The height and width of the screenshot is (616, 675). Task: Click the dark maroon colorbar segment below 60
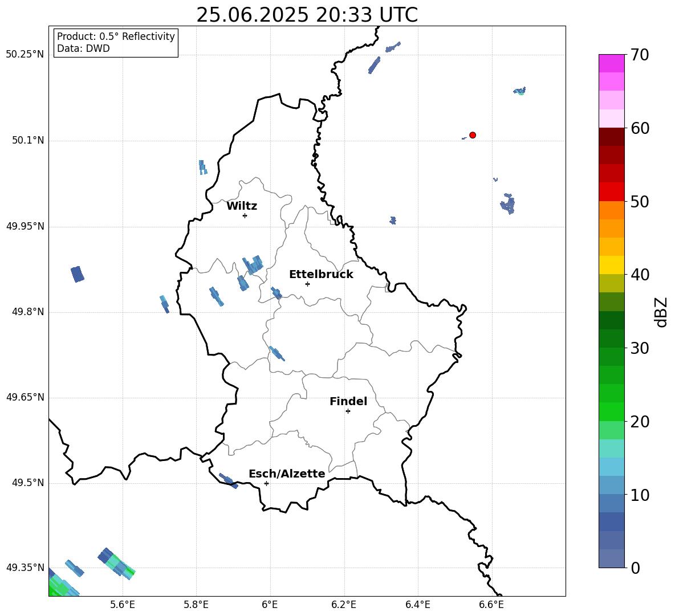[612, 137]
